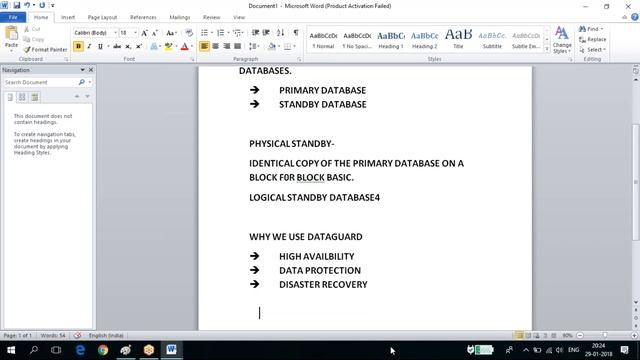The image size is (640, 360).
Task: Toggle Show/Hide paragraph marks
Action: pyautogui.click(x=296, y=33)
